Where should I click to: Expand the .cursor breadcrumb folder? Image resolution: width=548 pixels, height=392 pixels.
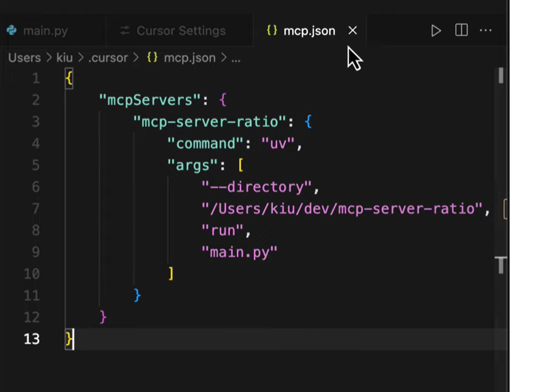108,58
